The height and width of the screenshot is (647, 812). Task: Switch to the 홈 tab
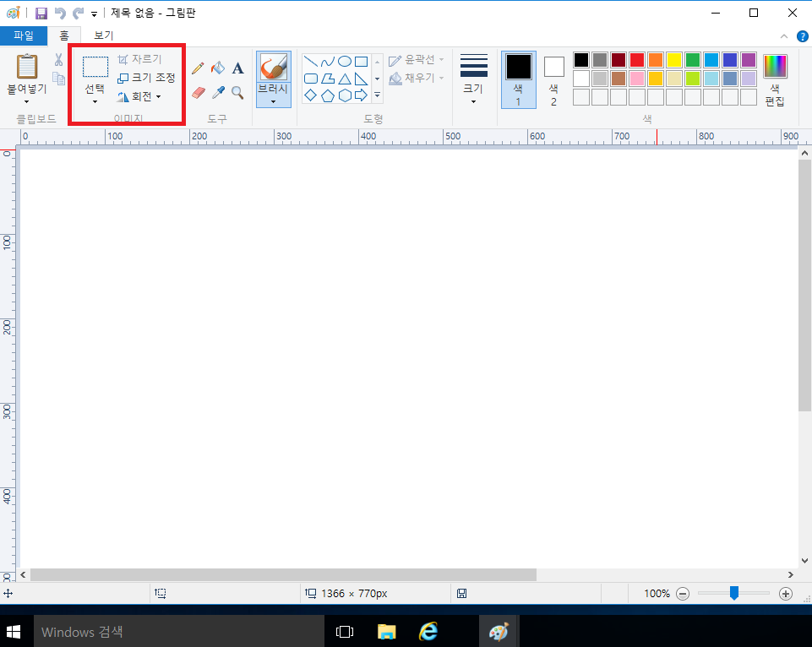(63, 35)
